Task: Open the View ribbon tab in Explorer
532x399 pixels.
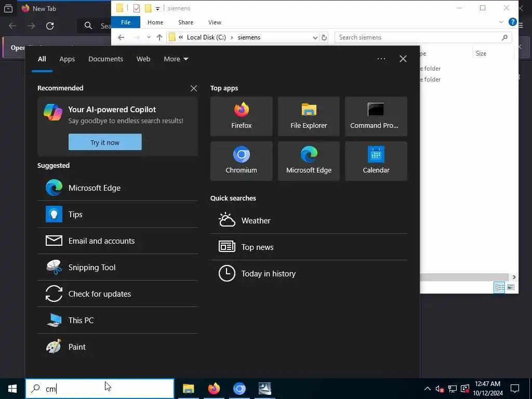Action: coord(215,22)
